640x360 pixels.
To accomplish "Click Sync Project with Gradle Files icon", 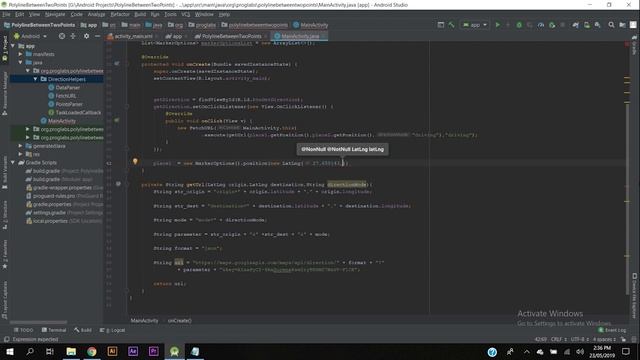I will [x=576, y=25].
